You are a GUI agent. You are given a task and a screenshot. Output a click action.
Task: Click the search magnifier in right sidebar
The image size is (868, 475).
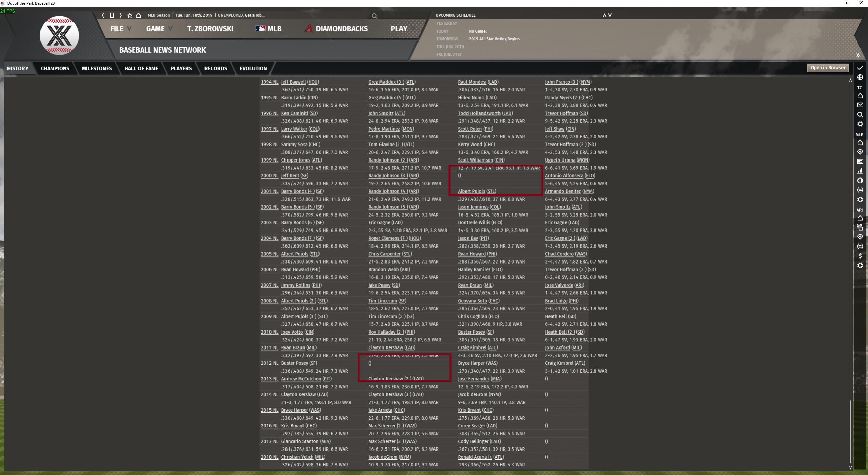(x=860, y=115)
